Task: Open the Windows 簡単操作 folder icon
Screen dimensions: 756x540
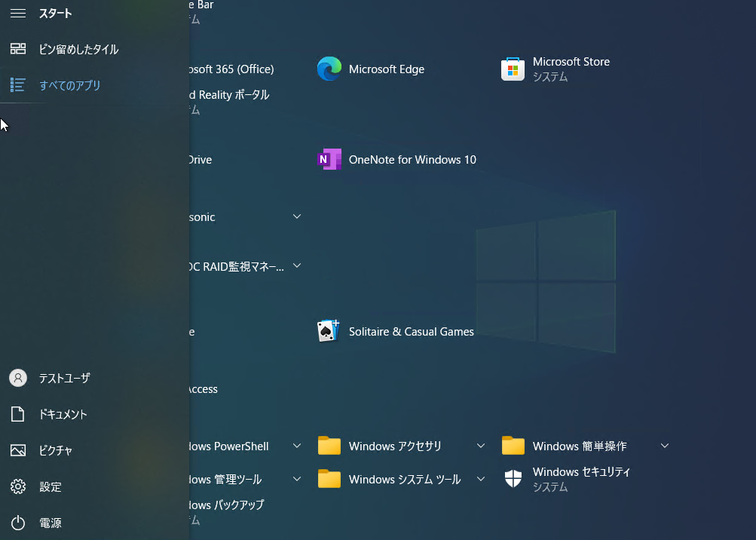Action: click(513, 446)
